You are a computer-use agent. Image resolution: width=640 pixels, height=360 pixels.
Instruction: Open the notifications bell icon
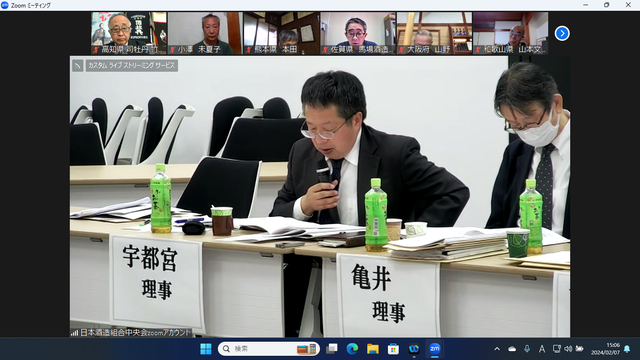(627, 349)
